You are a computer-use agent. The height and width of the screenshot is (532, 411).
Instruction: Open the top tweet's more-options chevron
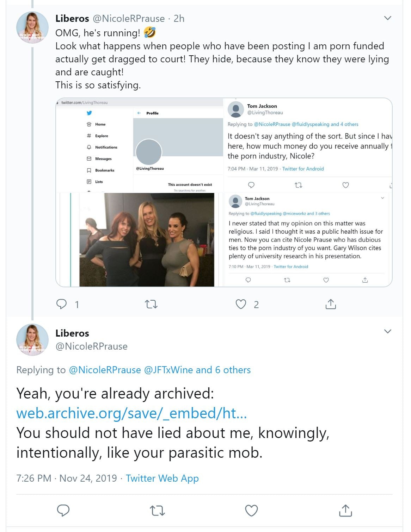pyautogui.click(x=388, y=18)
